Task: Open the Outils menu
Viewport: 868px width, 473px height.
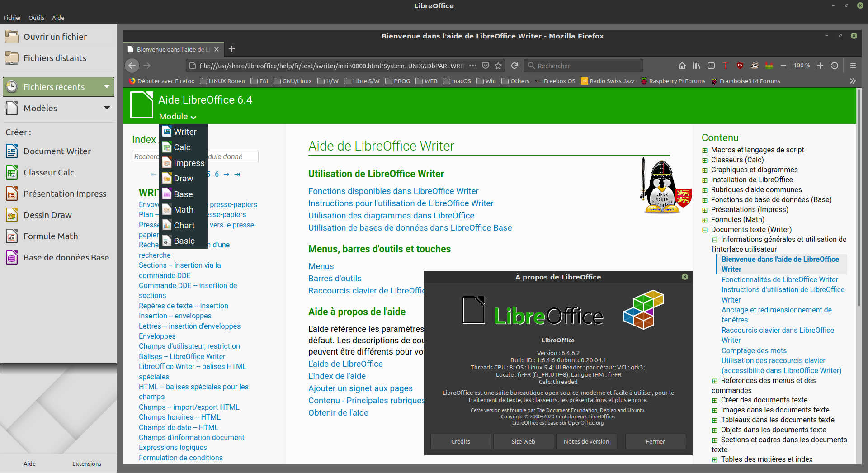Action: pos(36,18)
